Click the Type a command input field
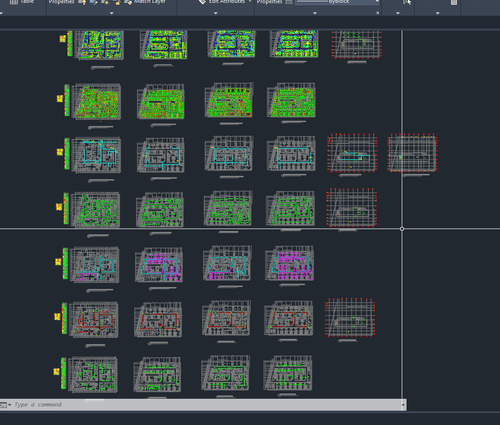Viewport: 500px width, 425px height. pos(207,405)
